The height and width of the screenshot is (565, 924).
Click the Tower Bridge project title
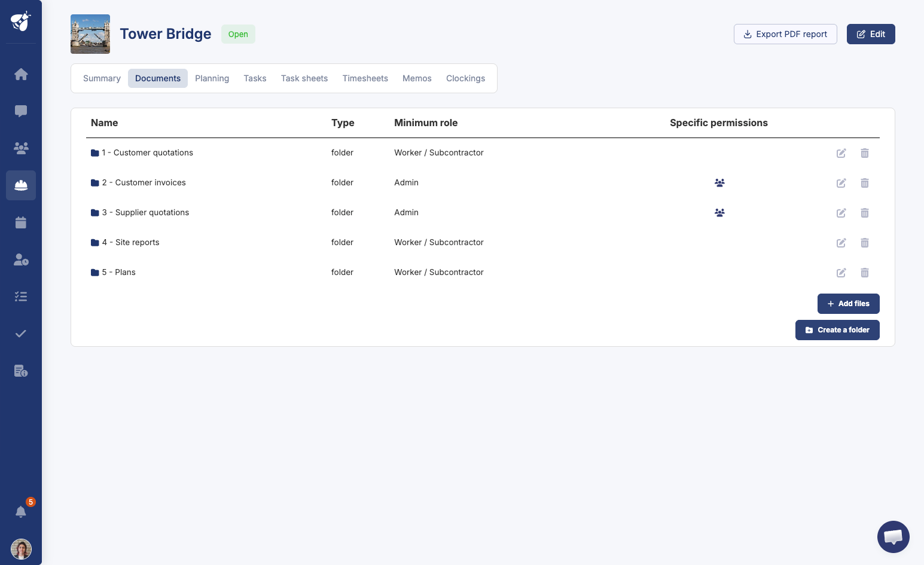tap(166, 34)
